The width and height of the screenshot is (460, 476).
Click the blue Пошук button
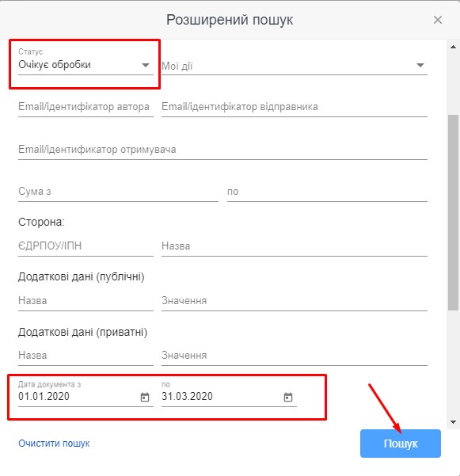click(x=401, y=444)
